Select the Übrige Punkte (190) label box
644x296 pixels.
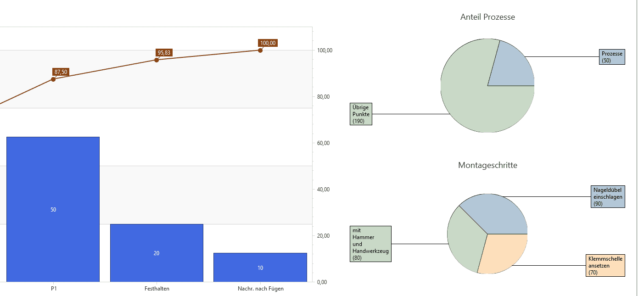pos(361,114)
